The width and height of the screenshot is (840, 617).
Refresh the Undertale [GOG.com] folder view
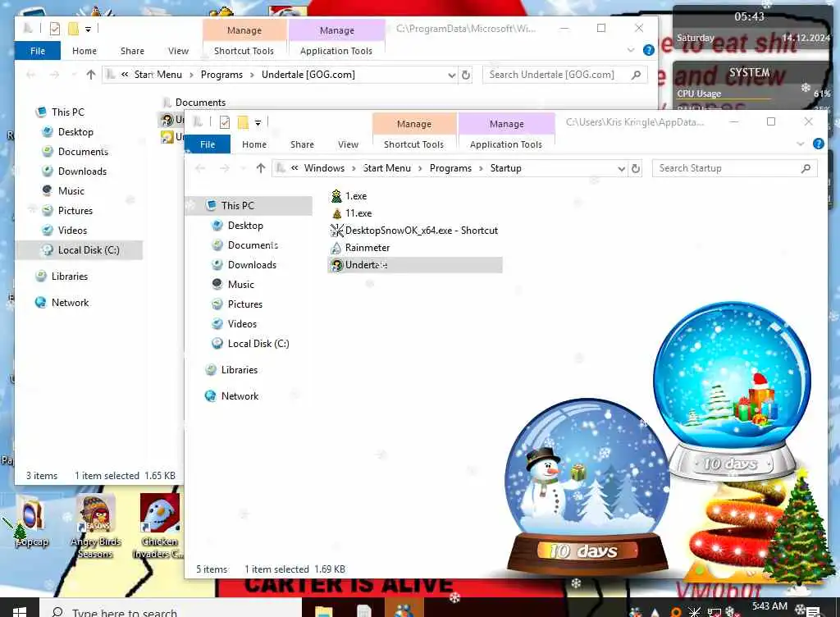[x=466, y=75]
